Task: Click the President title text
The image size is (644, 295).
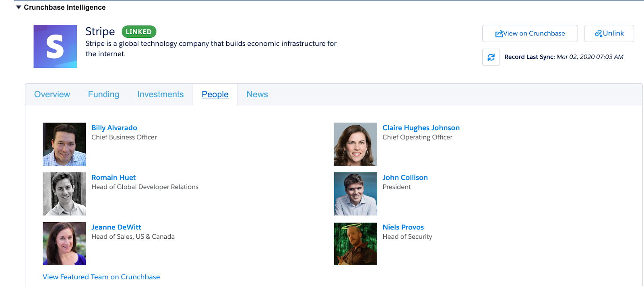Action: click(396, 187)
